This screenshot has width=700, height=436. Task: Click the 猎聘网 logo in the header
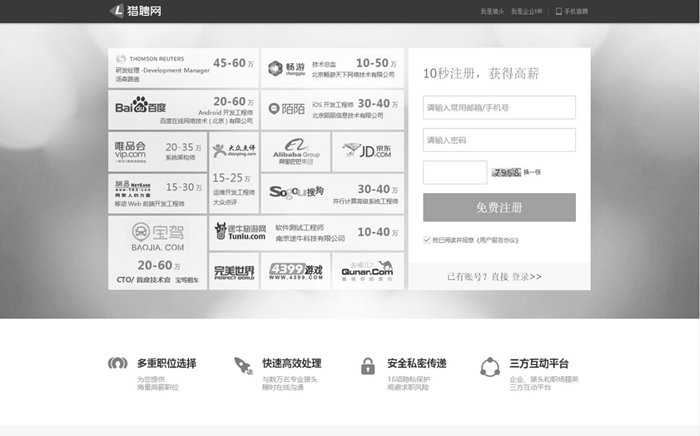[x=135, y=11]
